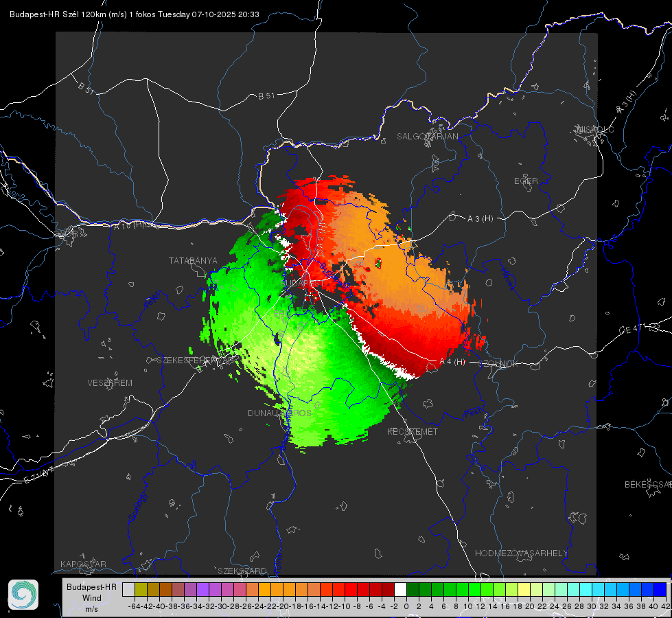
Task: Click the blue Somogy county label
Action: tap(138, 507)
